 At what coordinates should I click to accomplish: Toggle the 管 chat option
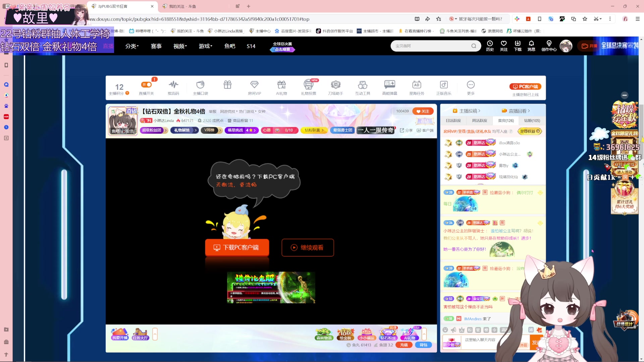[x=478, y=330]
